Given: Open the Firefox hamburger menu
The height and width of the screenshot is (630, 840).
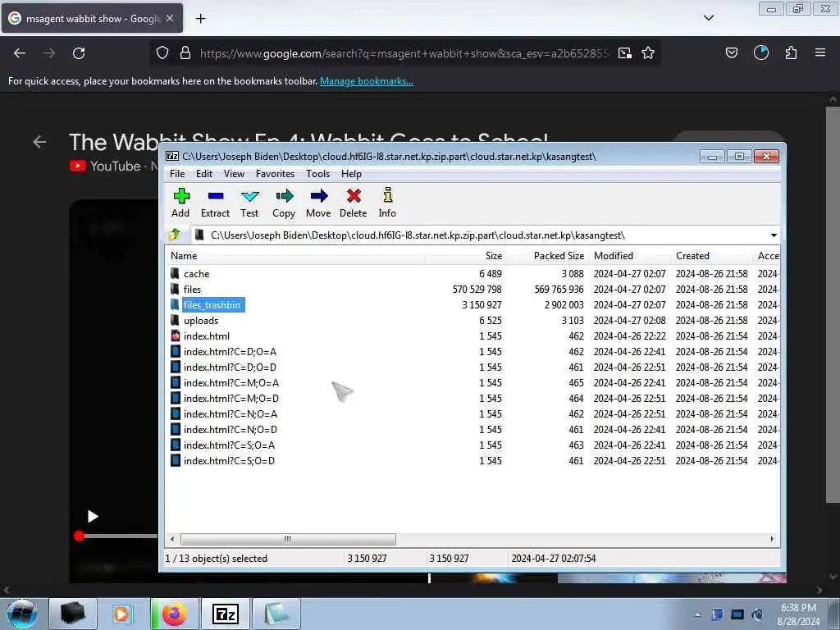Looking at the screenshot, I should [x=820, y=52].
